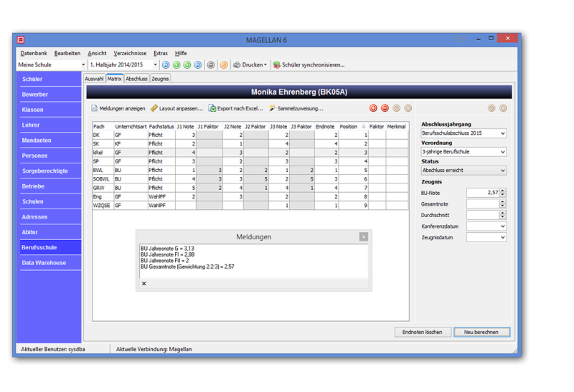This screenshot has width=574, height=392.
Task: Switch to the Auswahl tab
Action: pyautogui.click(x=95, y=79)
